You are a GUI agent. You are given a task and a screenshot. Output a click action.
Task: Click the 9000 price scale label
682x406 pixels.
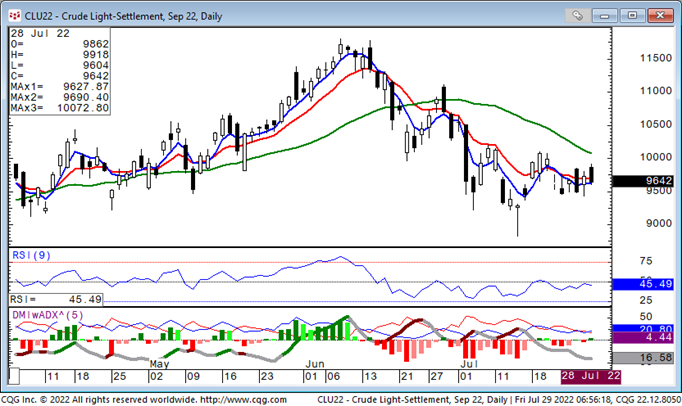(x=659, y=223)
